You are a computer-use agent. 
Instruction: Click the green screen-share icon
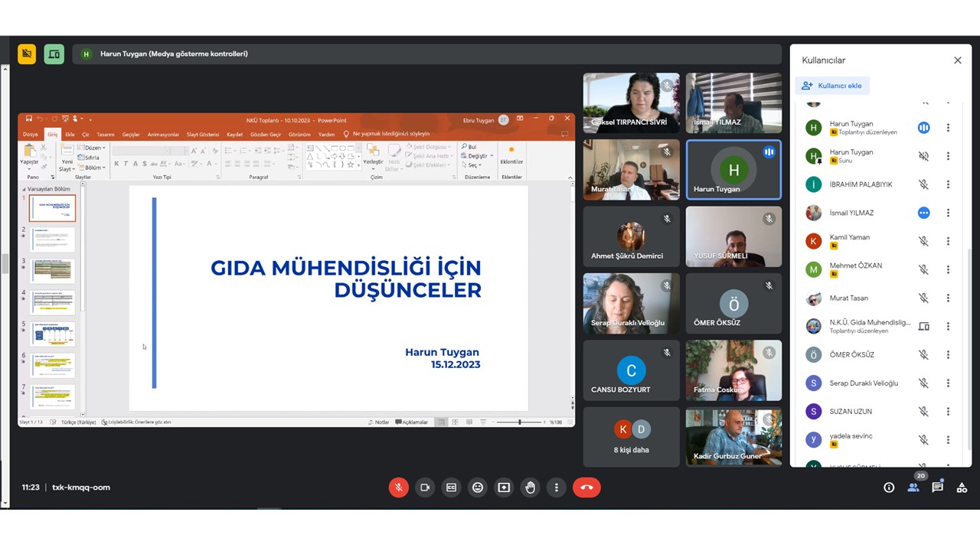[54, 54]
